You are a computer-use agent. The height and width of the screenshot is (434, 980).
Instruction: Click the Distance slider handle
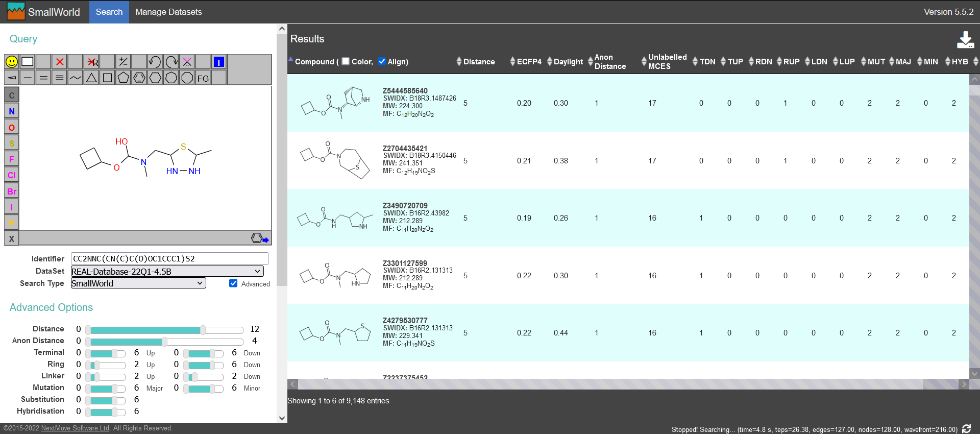(x=203, y=330)
